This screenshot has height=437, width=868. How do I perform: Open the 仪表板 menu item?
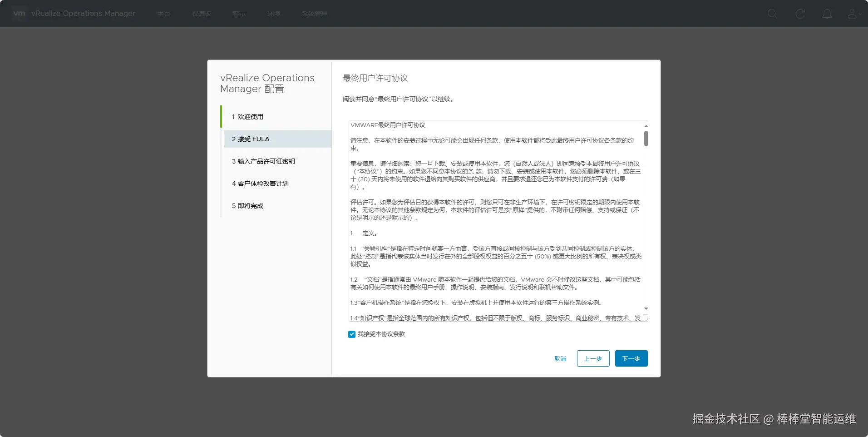pyautogui.click(x=202, y=14)
